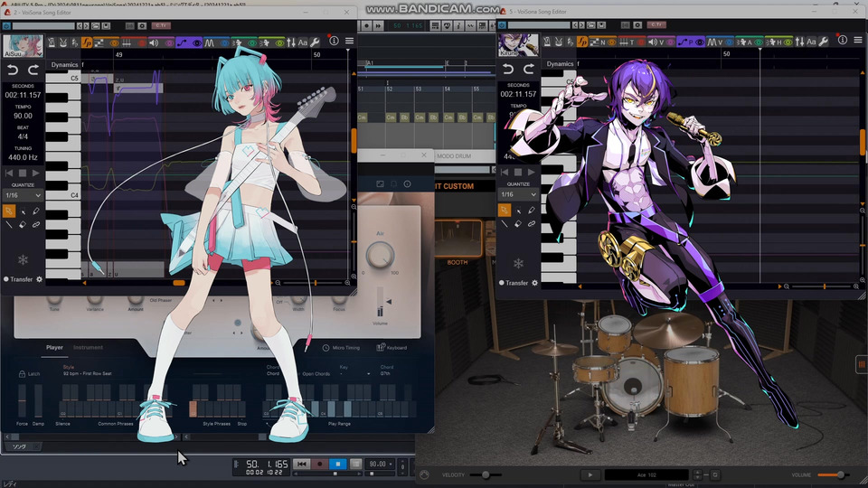The image size is (868, 488).
Task: Open the info icon in AiSuu editor
Action: click(x=334, y=41)
